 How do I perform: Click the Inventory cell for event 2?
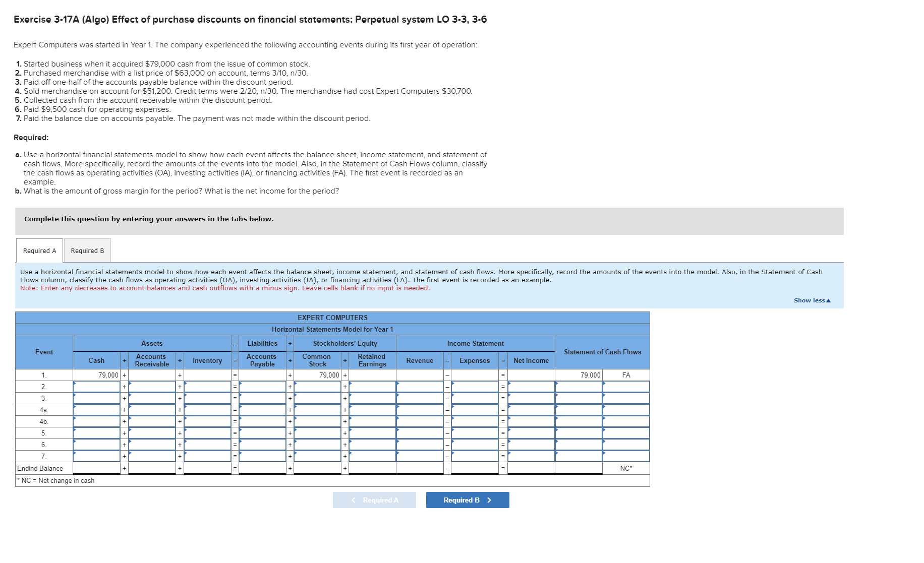[x=207, y=386]
